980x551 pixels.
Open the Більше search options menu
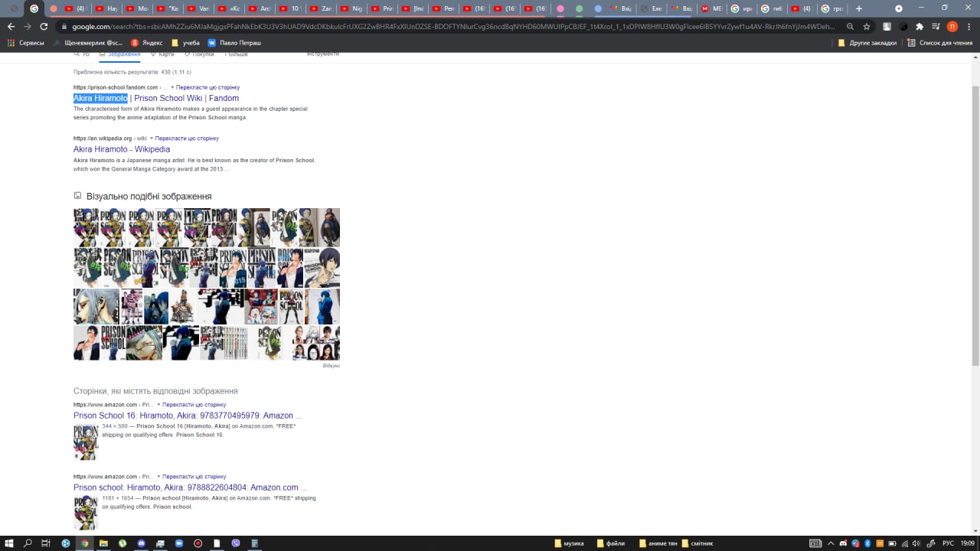coord(236,54)
